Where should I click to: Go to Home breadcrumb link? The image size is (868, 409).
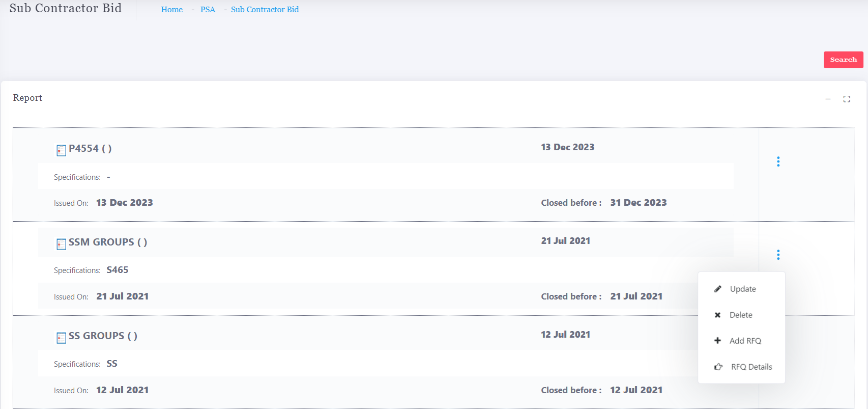click(x=172, y=10)
